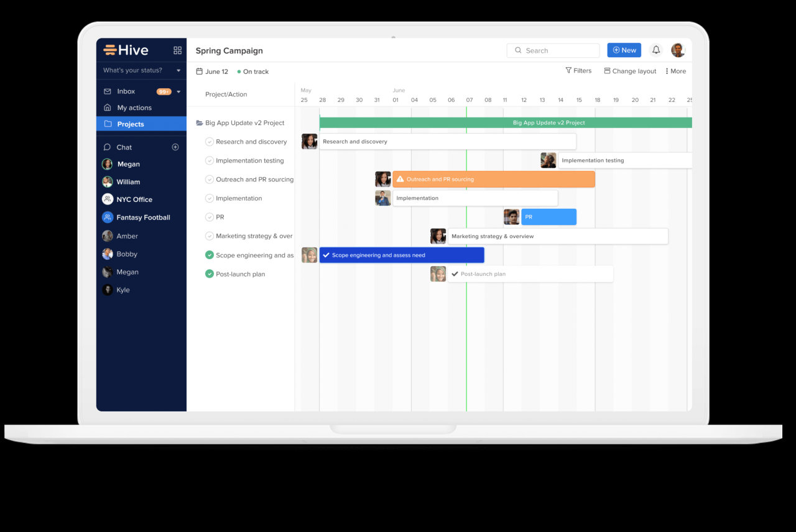This screenshot has height=532, width=796.
Task: Click the Projects folder icon
Action: 107,124
